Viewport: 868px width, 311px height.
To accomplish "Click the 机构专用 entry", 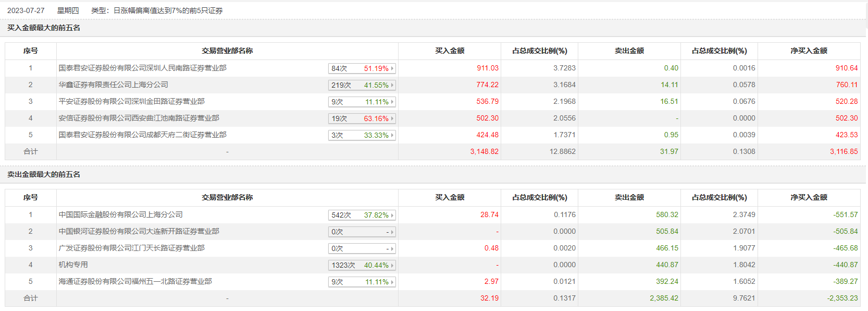I will 73,265.
